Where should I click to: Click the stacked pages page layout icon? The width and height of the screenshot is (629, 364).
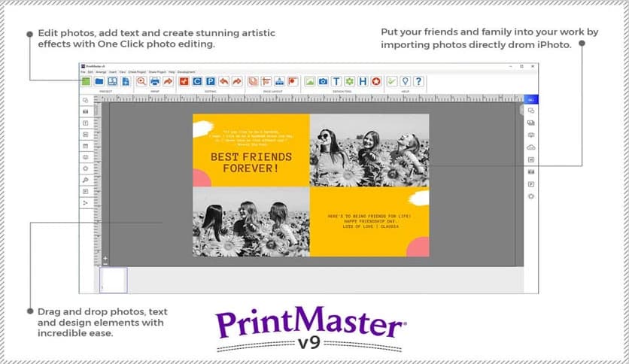[253, 81]
